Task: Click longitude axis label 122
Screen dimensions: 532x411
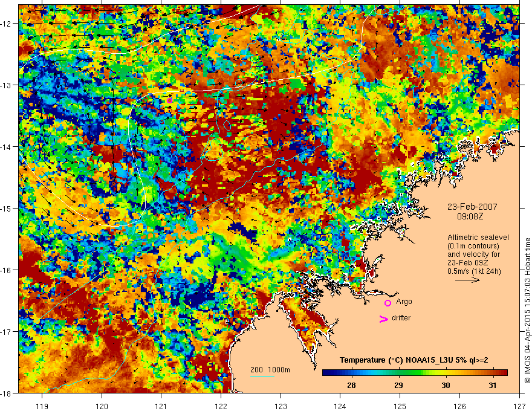Action: tap(221, 406)
